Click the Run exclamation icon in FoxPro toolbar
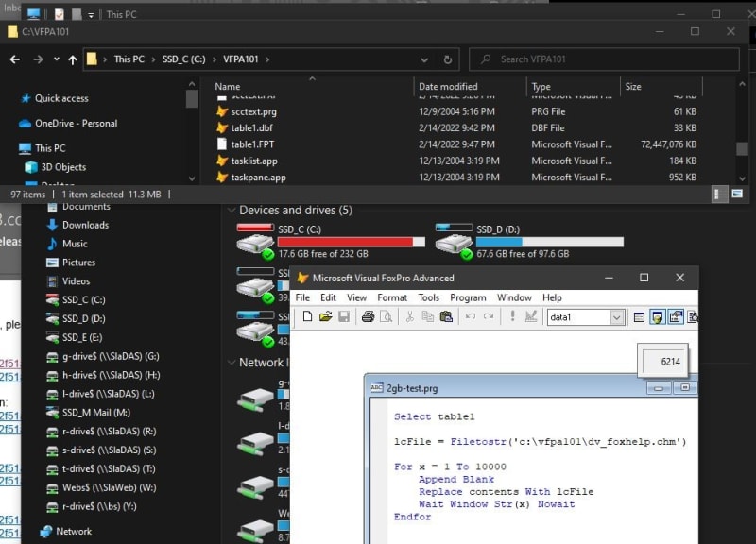756x544 pixels. [x=512, y=316]
